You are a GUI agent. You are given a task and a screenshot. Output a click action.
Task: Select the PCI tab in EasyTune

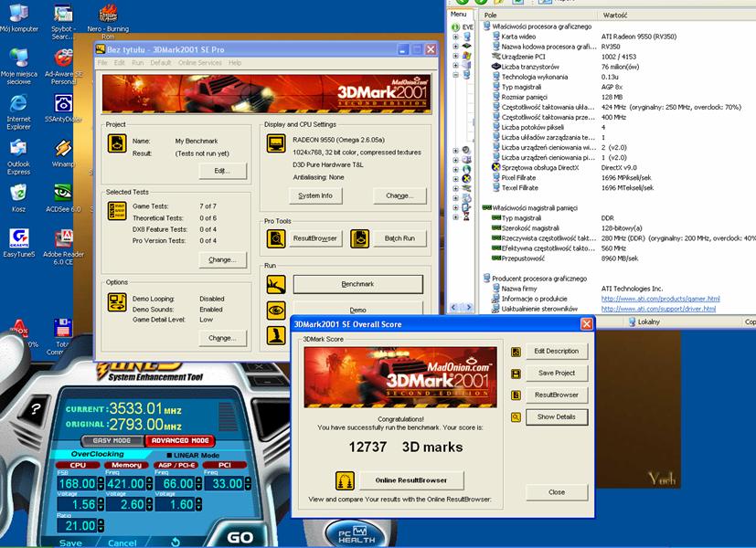pyautogui.click(x=225, y=465)
